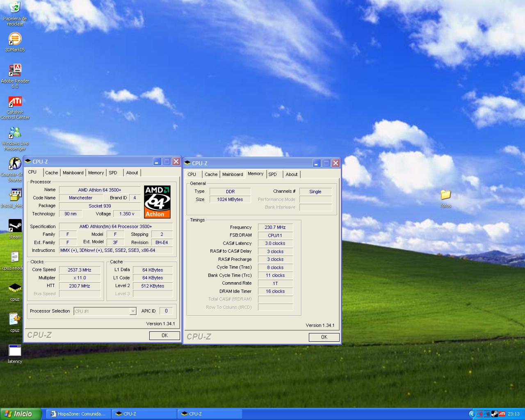Open the Inicio start menu

(21, 414)
